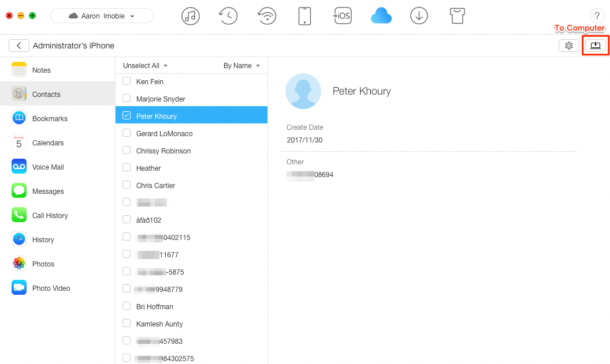The width and height of the screenshot is (610, 364).
Task: Check the àfàð102 contact checkbox
Action: (x=127, y=219)
